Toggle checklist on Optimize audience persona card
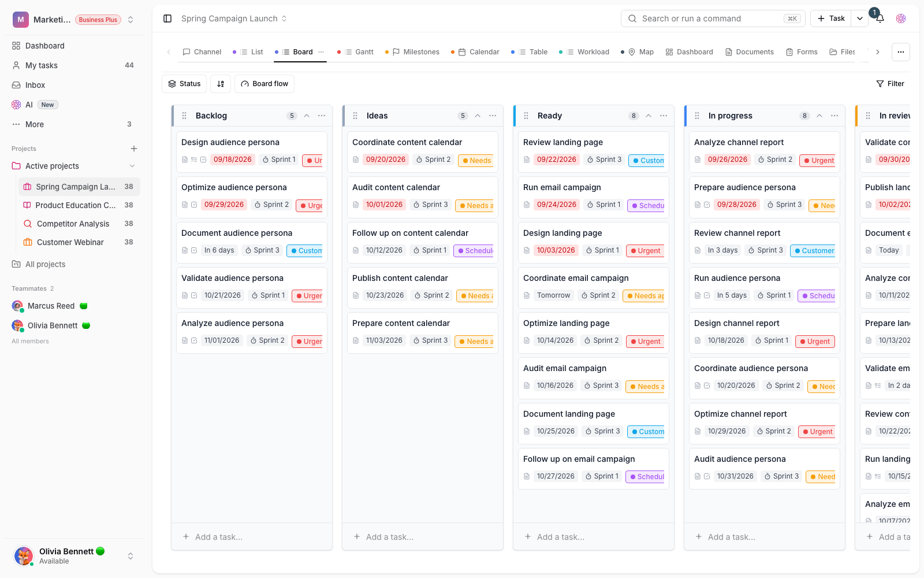 194,205
